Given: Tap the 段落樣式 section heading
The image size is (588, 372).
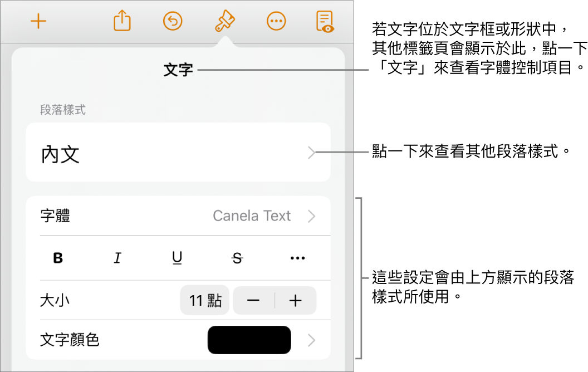Looking at the screenshot, I should click(x=62, y=110).
